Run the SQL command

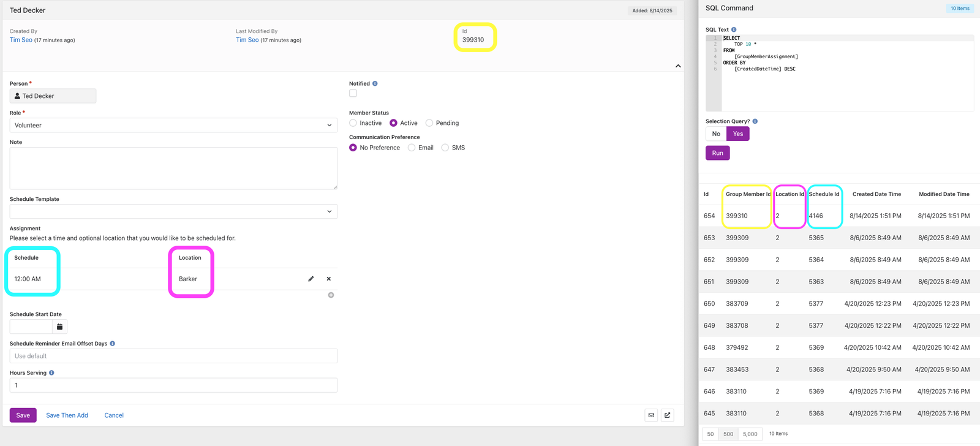point(718,153)
